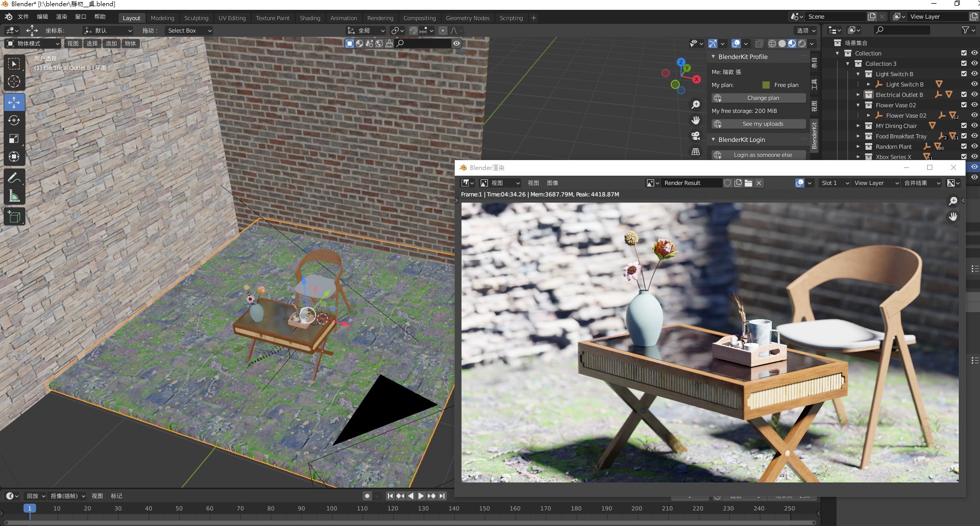
Task: Click the 3D cursor tool
Action: tap(14, 82)
